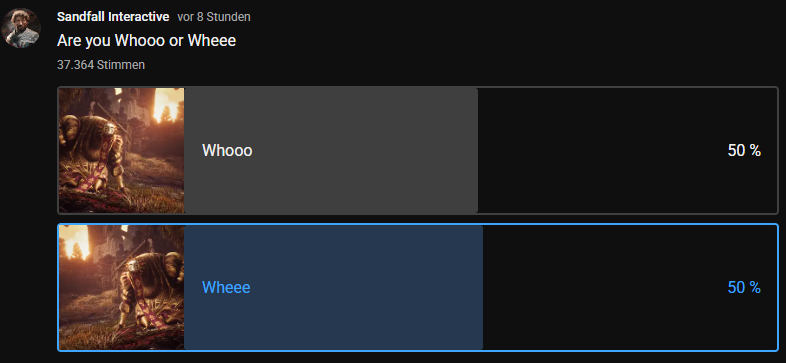The width and height of the screenshot is (786, 363).
Task: Open the 'vor 8 Stunden' timestamp link
Action: click(x=214, y=17)
